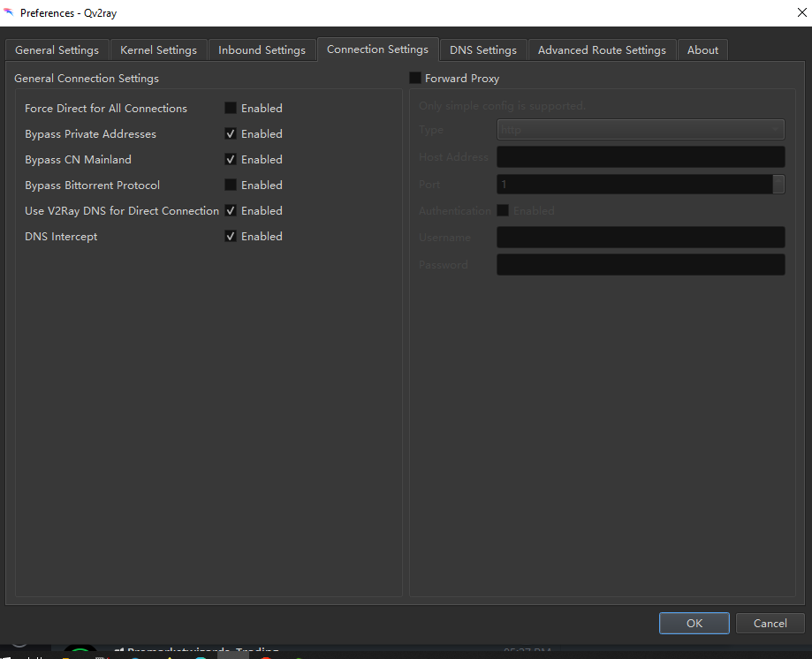Close the Preferences window
Image resolution: width=812 pixels, height=659 pixels.
[x=801, y=12]
